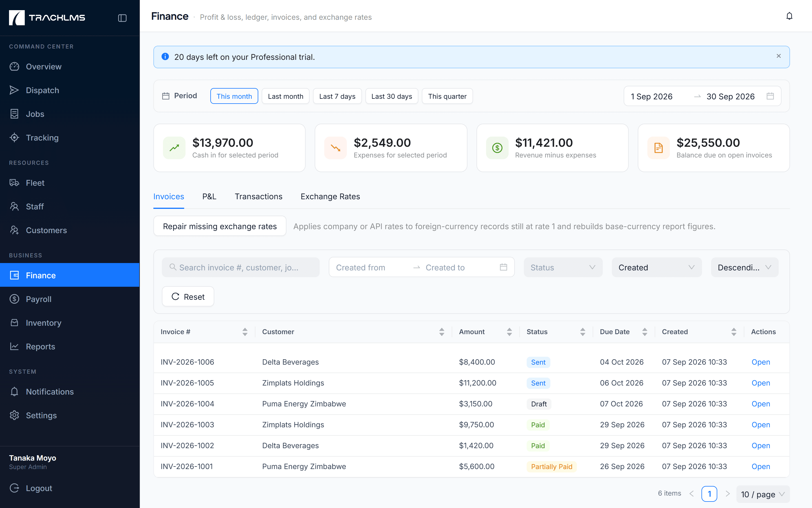This screenshot has width=812, height=508.
Task: Open Payroll in the sidebar
Action: click(x=70, y=299)
